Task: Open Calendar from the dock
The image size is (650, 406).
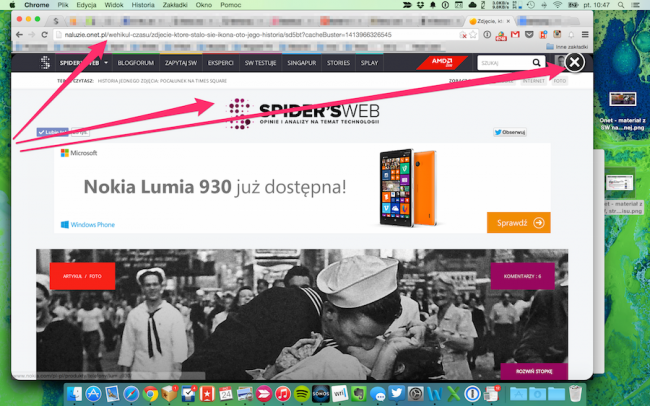Action: [226, 393]
